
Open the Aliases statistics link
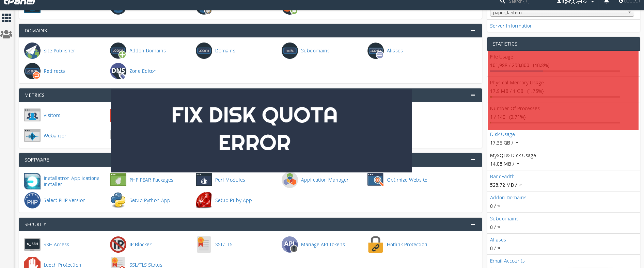click(498, 240)
